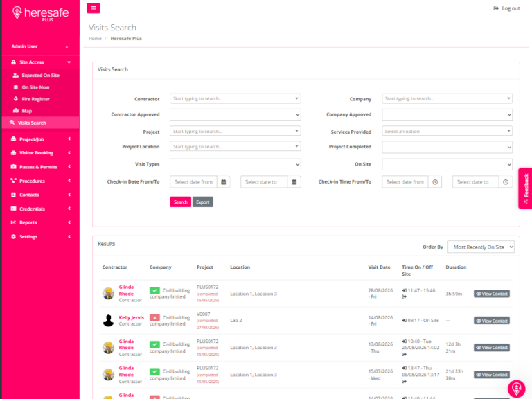Select Visits Search in the sidebar
This screenshot has width=532, height=399.
point(40,123)
